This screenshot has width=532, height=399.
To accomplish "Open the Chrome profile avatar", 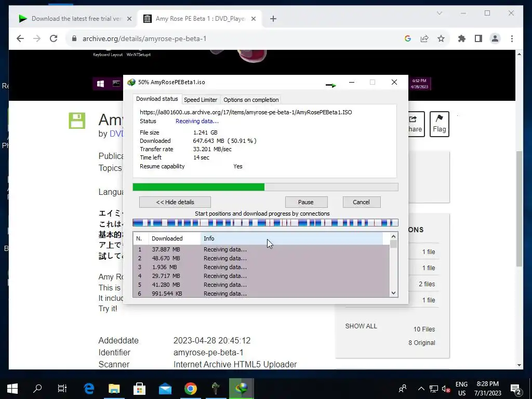I will pos(495,38).
